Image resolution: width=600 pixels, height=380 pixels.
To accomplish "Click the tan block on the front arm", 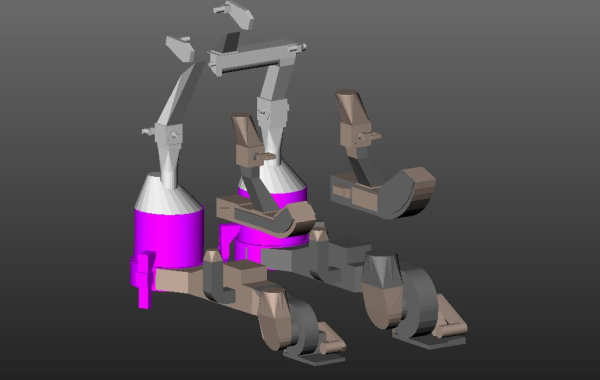I will tap(244, 274).
